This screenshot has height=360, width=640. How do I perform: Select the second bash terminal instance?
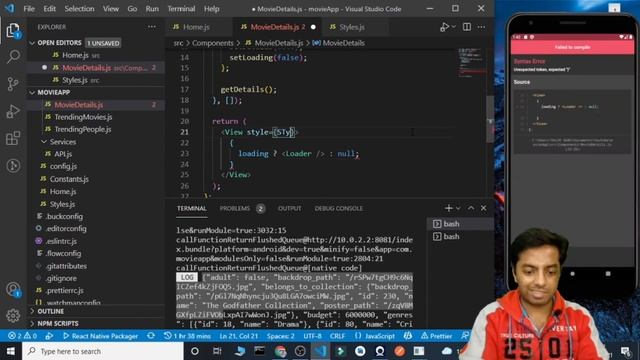(460, 236)
